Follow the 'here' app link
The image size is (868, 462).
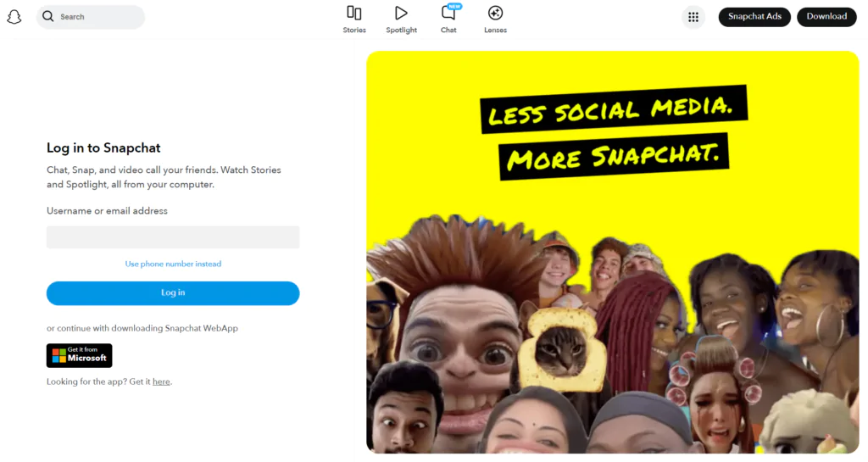coord(161,381)
